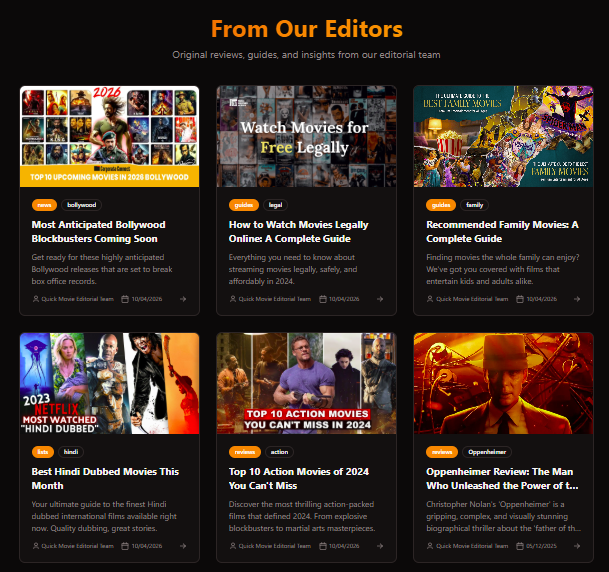This screenshot has height=572, width=609.
Task: Click calendar icon on Watch Movies Legally card
Action: coord(323,299)
